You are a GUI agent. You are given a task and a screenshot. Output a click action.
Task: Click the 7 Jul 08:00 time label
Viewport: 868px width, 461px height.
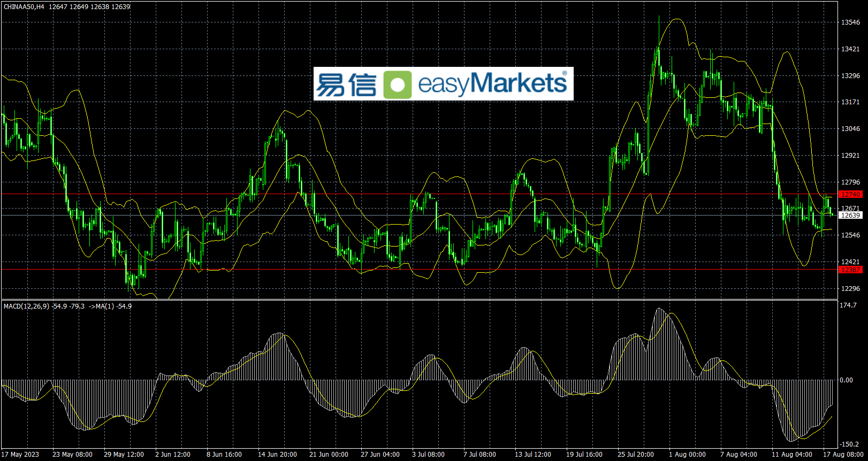[x=479, y=455]
